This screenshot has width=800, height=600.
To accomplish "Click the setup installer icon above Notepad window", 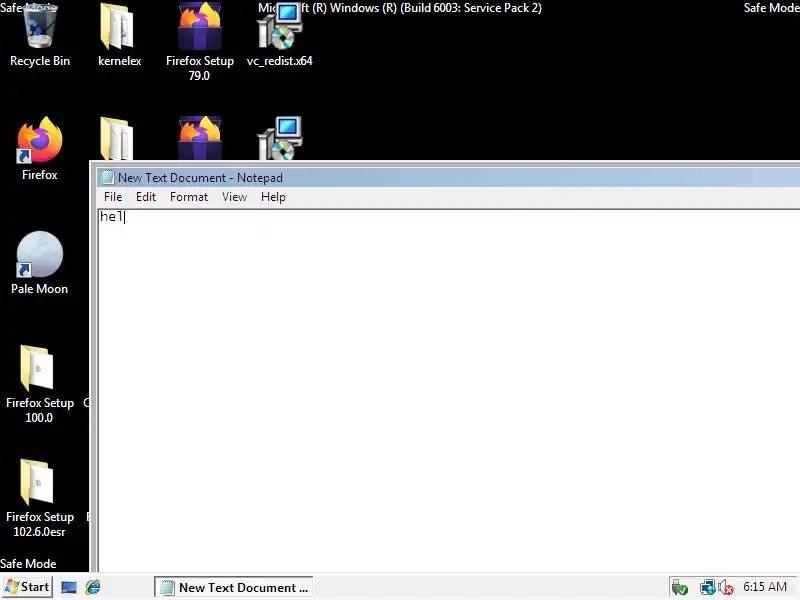I will point(280,138).
